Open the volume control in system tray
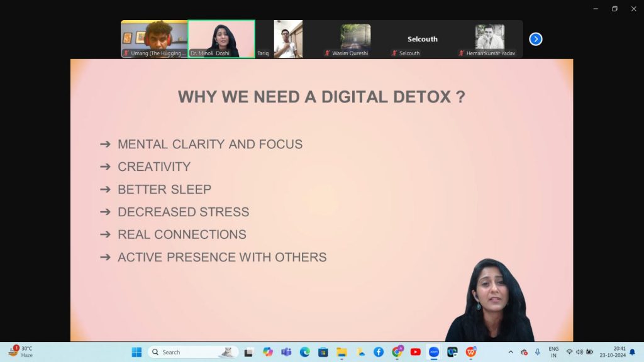 click(579, 352)
